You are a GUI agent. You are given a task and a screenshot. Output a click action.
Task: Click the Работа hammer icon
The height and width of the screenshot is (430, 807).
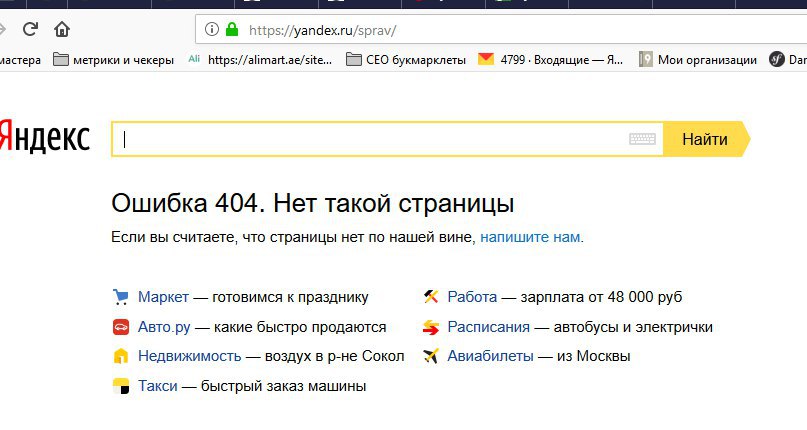point(430,297)
